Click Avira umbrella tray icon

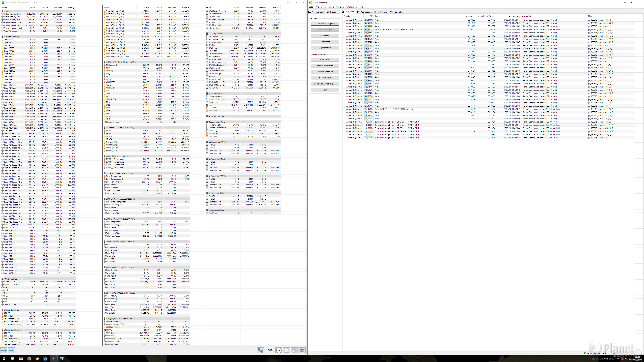[622, 359]
